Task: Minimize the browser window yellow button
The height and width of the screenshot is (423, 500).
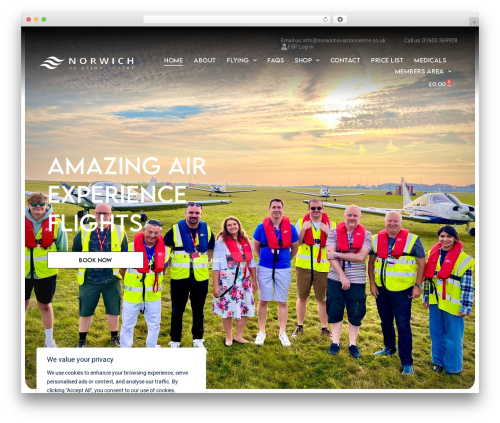Action: (36, 19)
